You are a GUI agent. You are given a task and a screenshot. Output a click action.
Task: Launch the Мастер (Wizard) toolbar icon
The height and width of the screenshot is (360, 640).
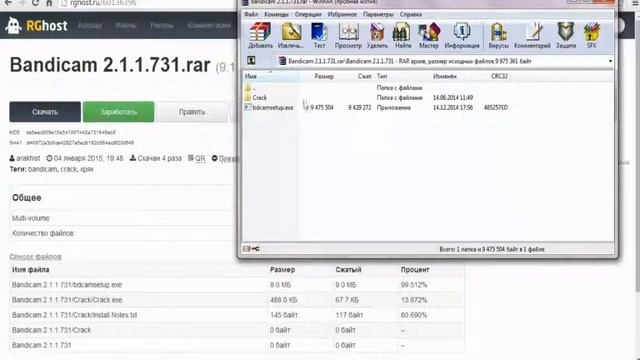click(x=429, y=35)
